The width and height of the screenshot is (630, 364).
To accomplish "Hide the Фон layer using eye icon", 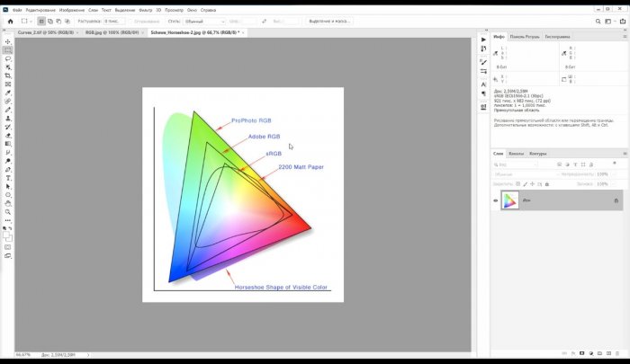I will click(496, 200).
